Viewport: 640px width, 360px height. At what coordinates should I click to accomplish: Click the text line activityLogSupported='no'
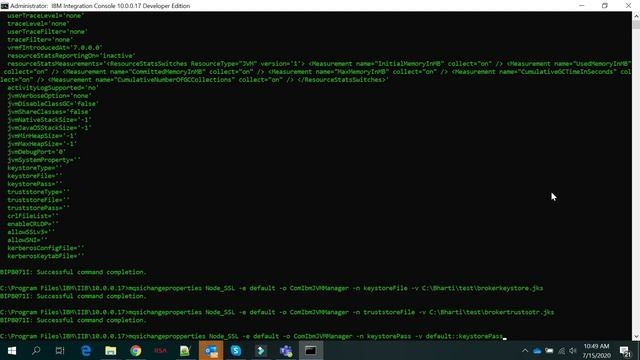53,88
